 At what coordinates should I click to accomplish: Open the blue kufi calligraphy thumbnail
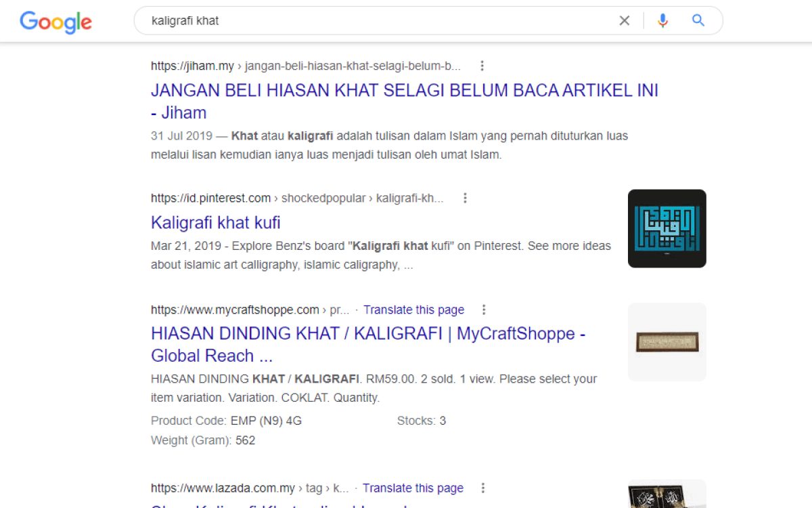667,228
